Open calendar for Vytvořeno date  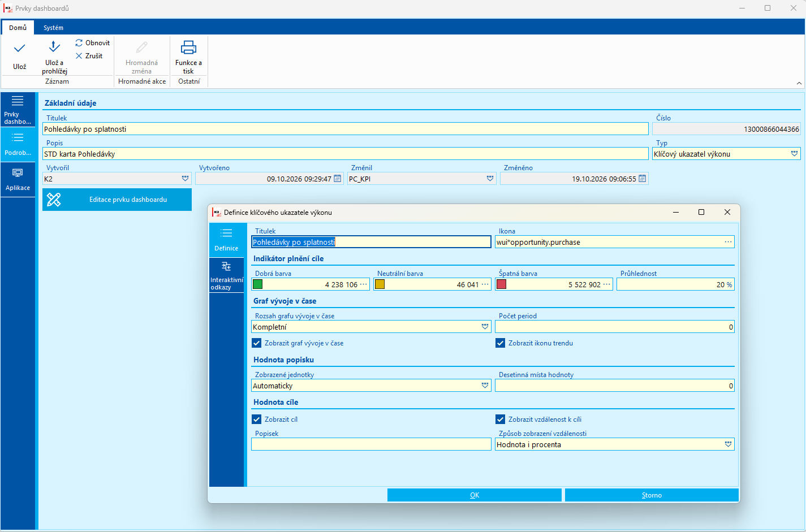(x=338, y=179)
